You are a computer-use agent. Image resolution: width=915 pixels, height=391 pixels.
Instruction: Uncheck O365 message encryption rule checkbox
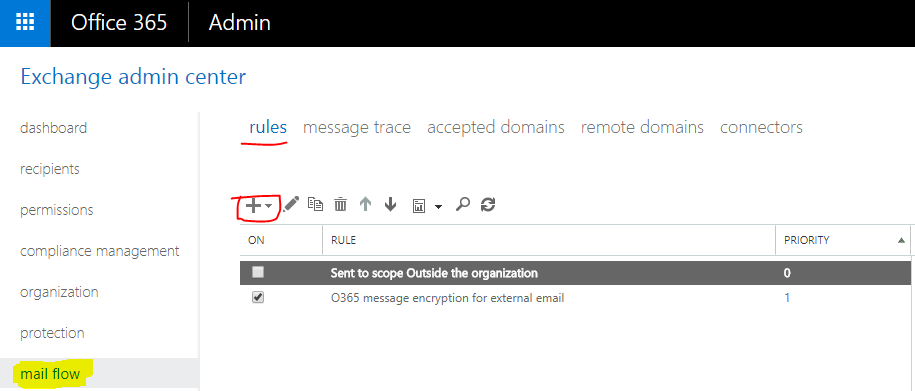coord(258,298)
